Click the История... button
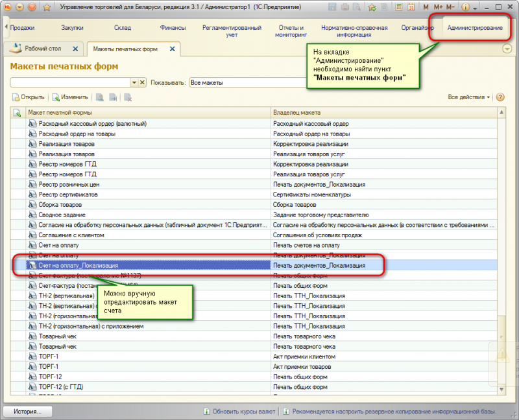Screen dimensions: 519x420 click(x=27, y=412)
